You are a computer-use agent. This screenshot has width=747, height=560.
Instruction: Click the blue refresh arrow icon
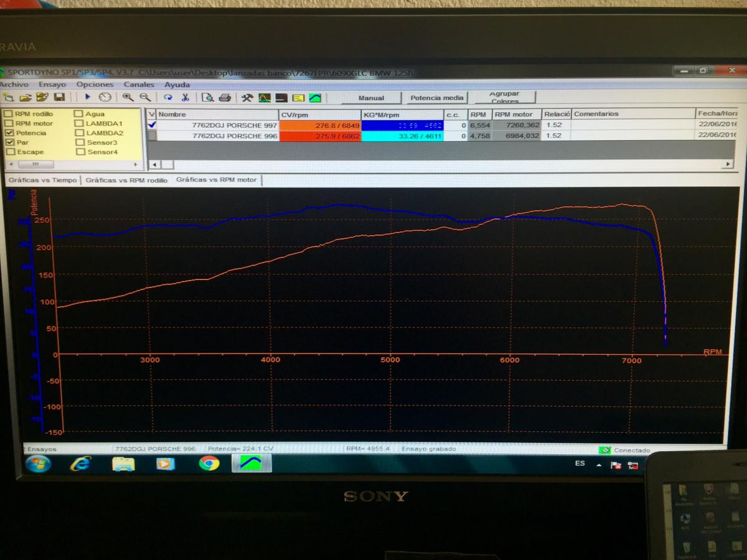click(x=168, y=97)
